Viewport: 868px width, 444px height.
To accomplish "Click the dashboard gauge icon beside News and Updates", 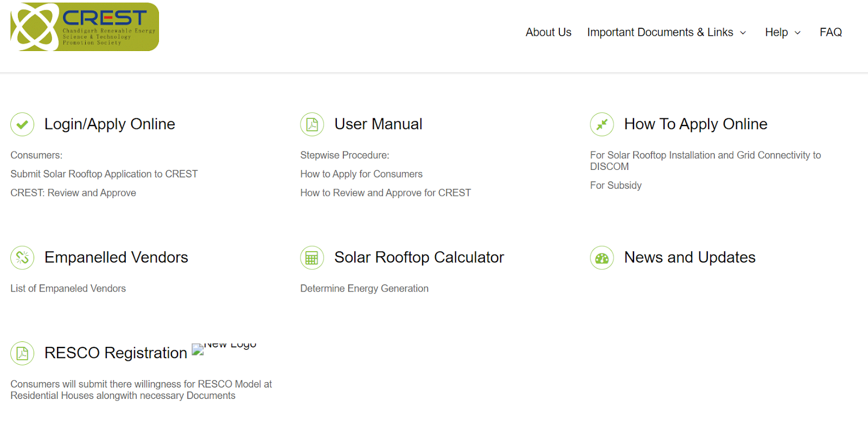I will (602, 258).
